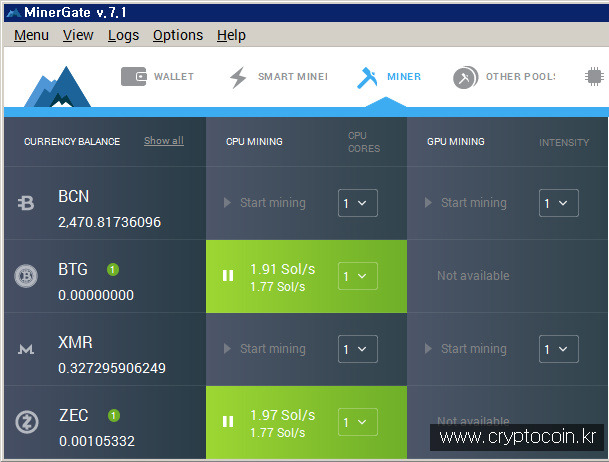Click BTG GPU Not available text

click(x=473, y=276)
